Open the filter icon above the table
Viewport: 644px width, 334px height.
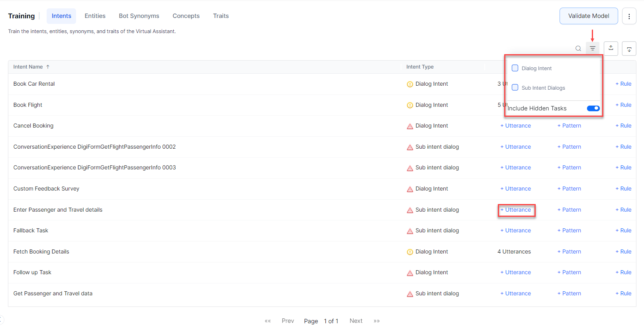(593, 49)
